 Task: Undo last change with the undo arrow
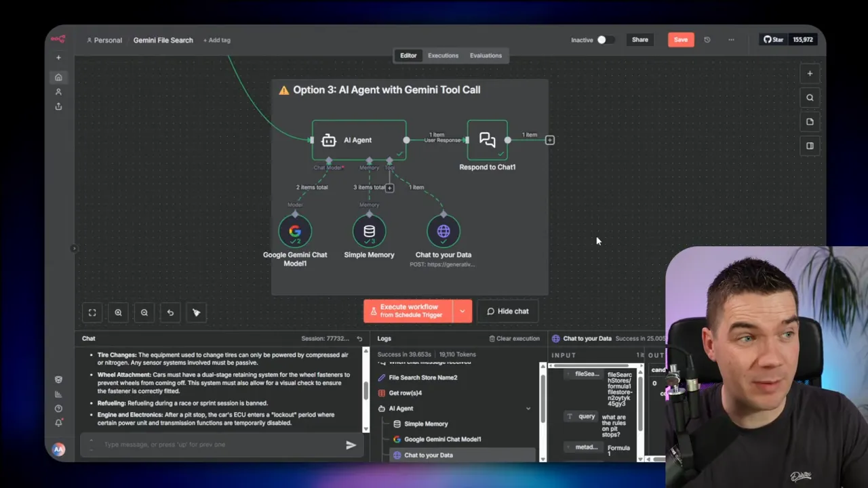[x=170, y=312]
